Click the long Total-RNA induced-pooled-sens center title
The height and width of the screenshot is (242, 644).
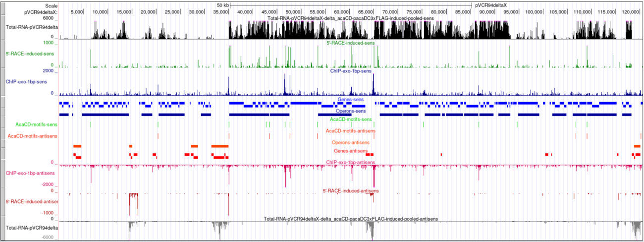[351, 18]
